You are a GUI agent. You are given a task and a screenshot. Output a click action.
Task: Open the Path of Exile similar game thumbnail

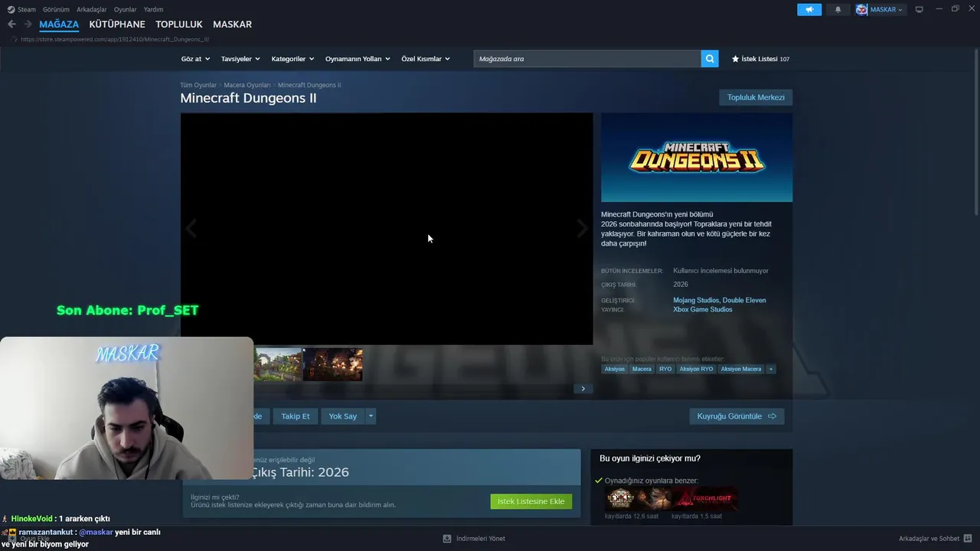click(x=638, y=499)
